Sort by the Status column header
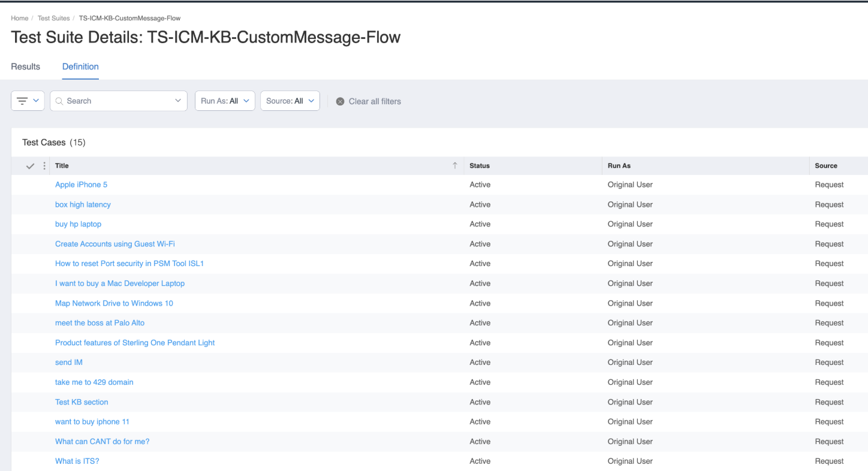The image size is (868, 471). point(480,166)
